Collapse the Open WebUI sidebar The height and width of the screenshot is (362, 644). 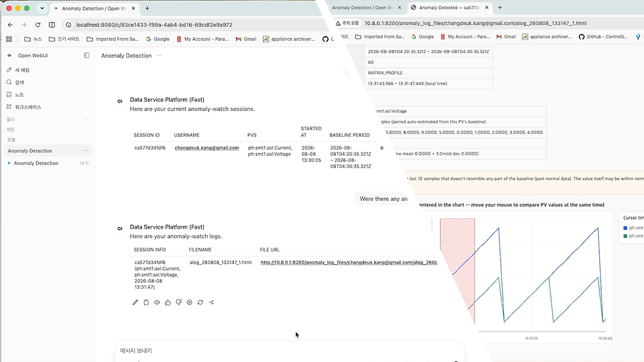[x=86, y=55]
